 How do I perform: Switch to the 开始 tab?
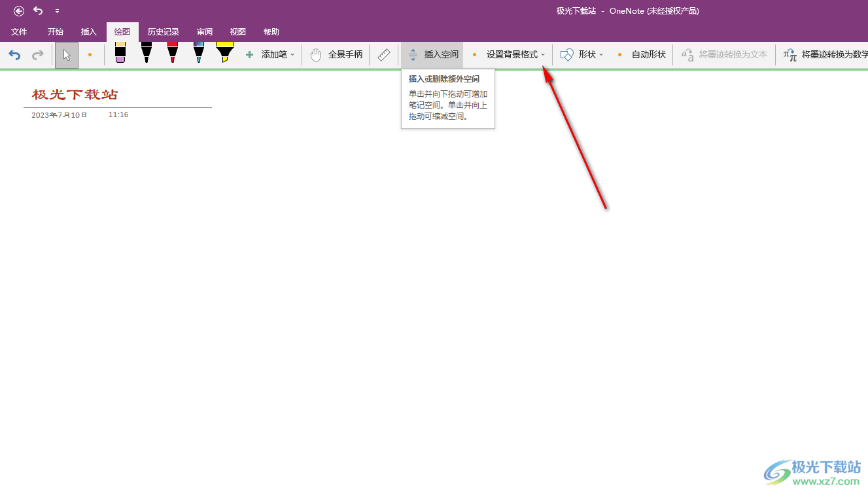pyautogui.click(x=55, y=31)
